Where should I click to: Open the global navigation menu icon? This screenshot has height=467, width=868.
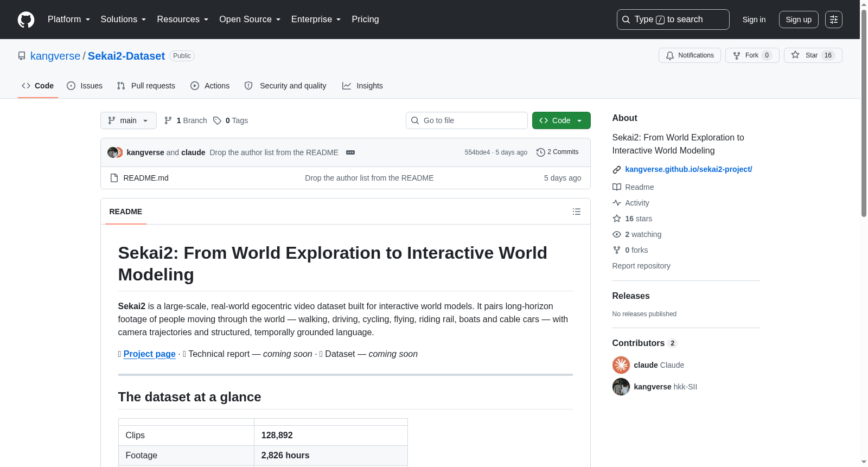(834, 20)
